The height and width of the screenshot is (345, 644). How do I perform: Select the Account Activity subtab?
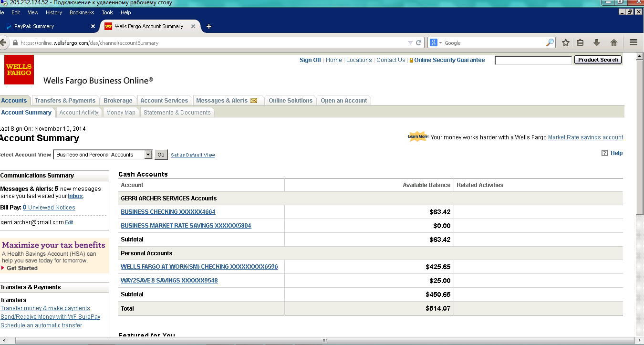coord(79,113)
